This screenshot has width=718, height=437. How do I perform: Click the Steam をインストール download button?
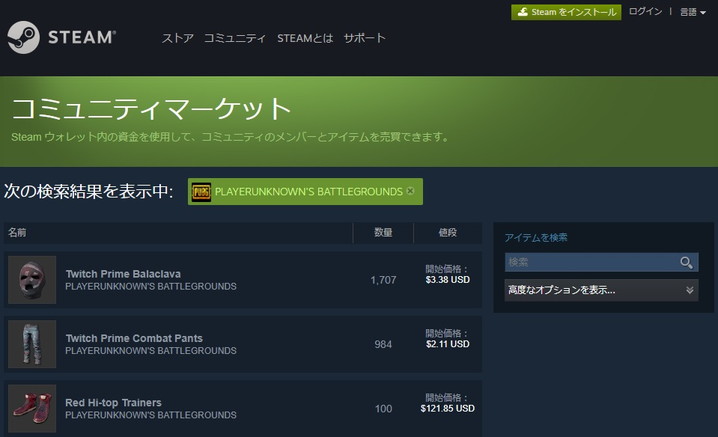click(x=566, y=12)
